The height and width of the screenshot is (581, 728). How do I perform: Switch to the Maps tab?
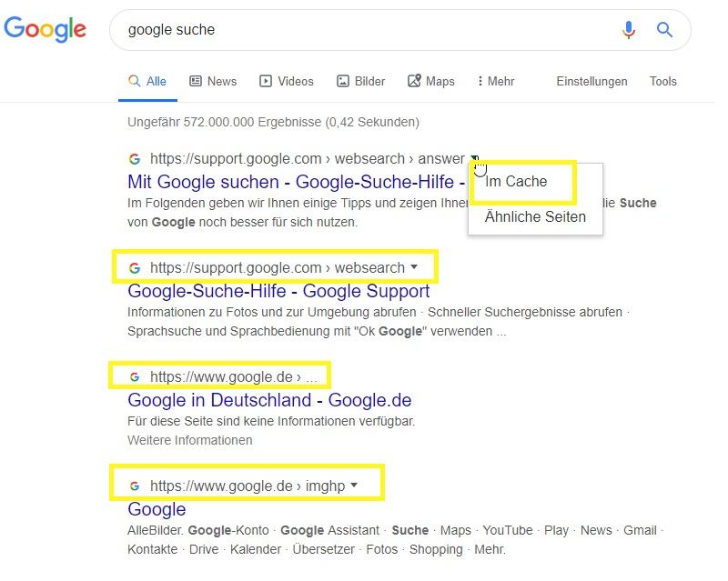coord(431,81)
